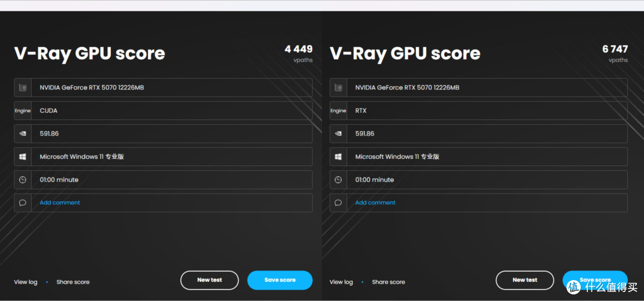Share score of the RTX test
The image size is (644, 301).
(388, 282)
